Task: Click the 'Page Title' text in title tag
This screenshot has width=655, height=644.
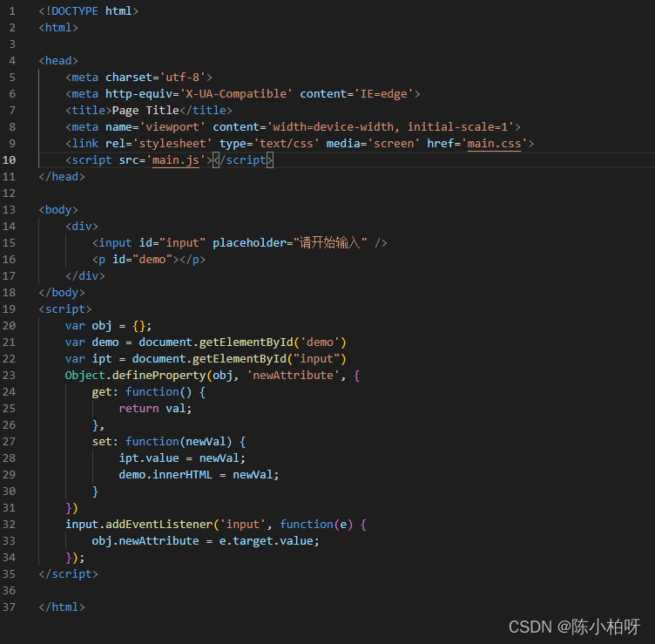Action: 145,111
